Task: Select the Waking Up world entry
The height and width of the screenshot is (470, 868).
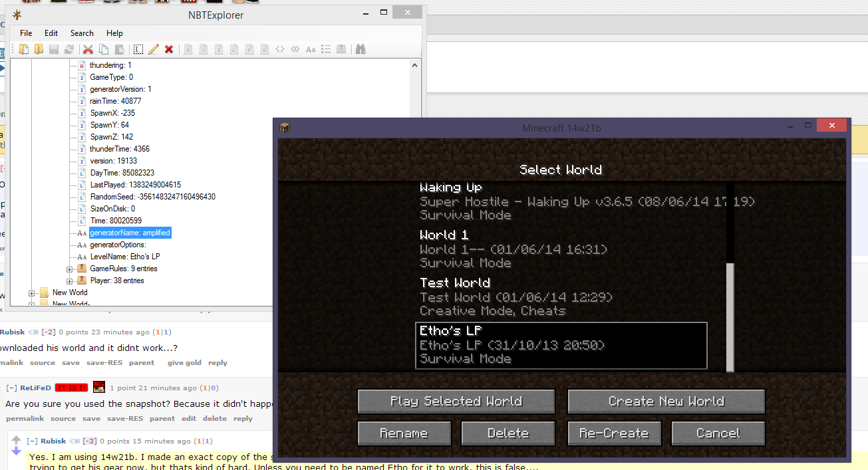Action: click(561, 201)
